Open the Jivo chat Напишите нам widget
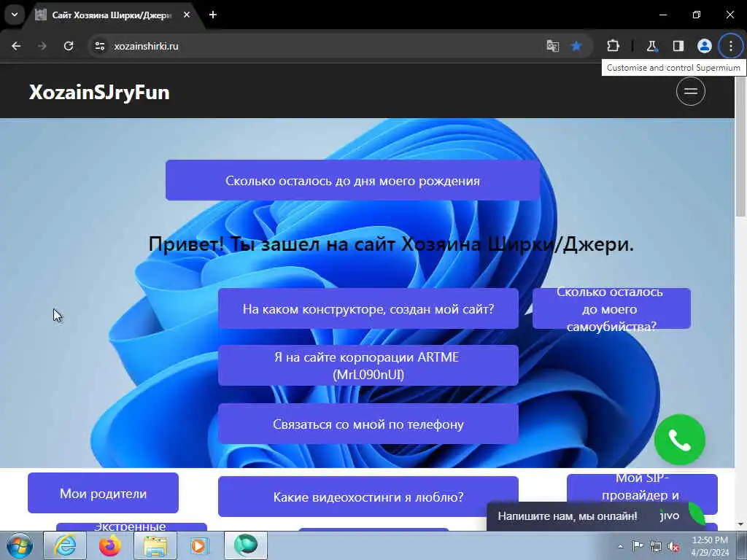Image resolution: width=747 pixels, height=560 pixels. point(595,516)
